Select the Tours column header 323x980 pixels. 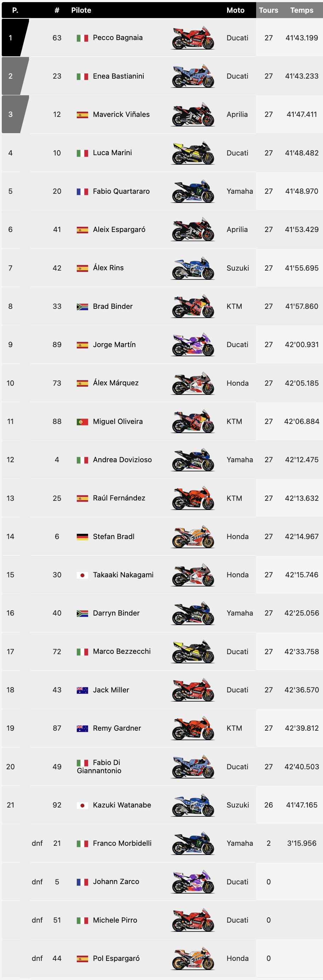tap(268, 10)
